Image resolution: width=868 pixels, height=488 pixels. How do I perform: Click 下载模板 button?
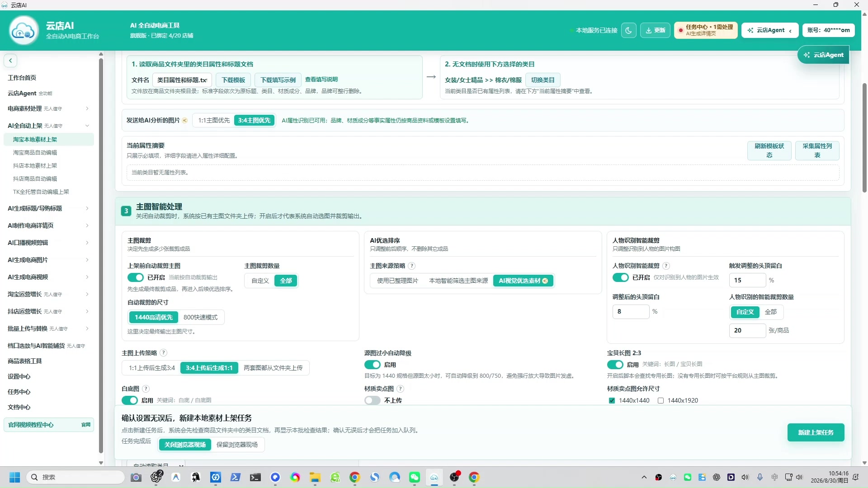click(x=233, y=80)
